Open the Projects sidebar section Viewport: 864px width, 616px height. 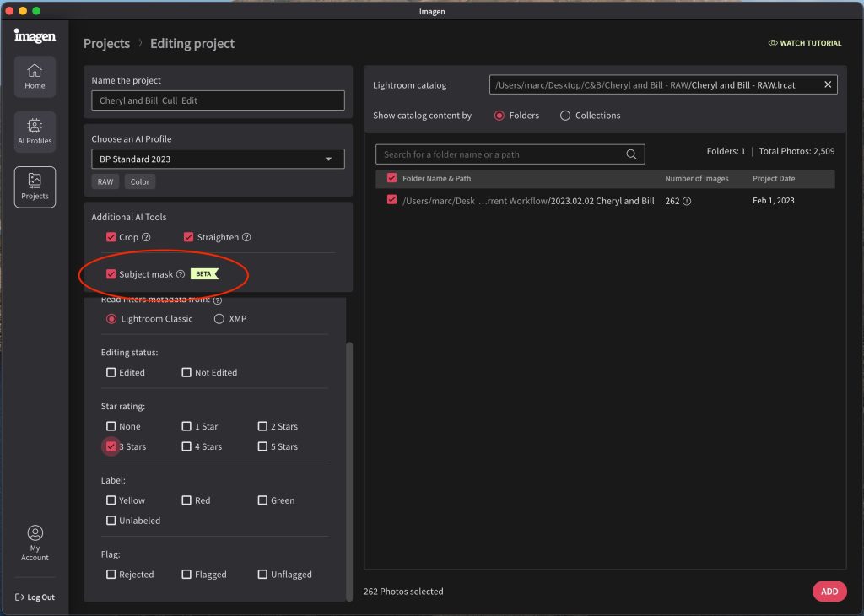(x=35, y=186)
